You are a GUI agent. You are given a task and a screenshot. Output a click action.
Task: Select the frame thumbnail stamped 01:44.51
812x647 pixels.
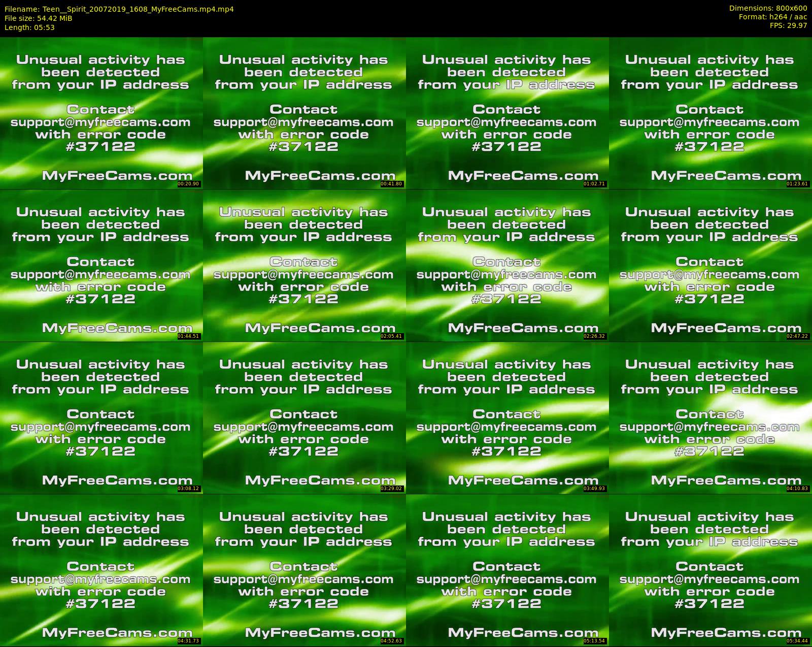(101, 265)
